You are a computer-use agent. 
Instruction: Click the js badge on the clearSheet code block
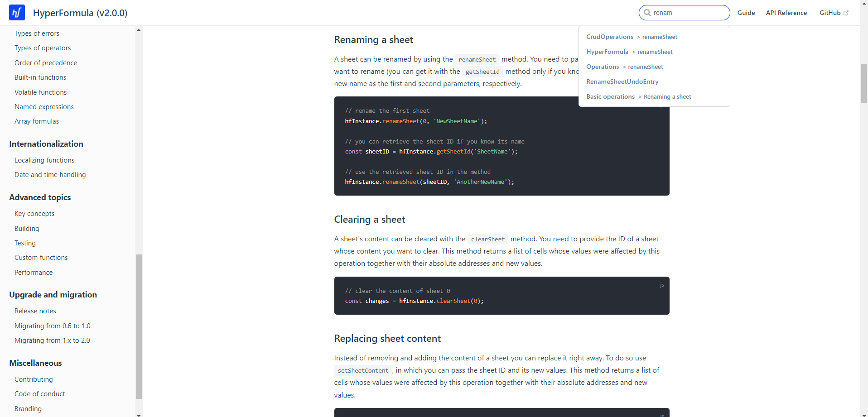coord(662,285)
